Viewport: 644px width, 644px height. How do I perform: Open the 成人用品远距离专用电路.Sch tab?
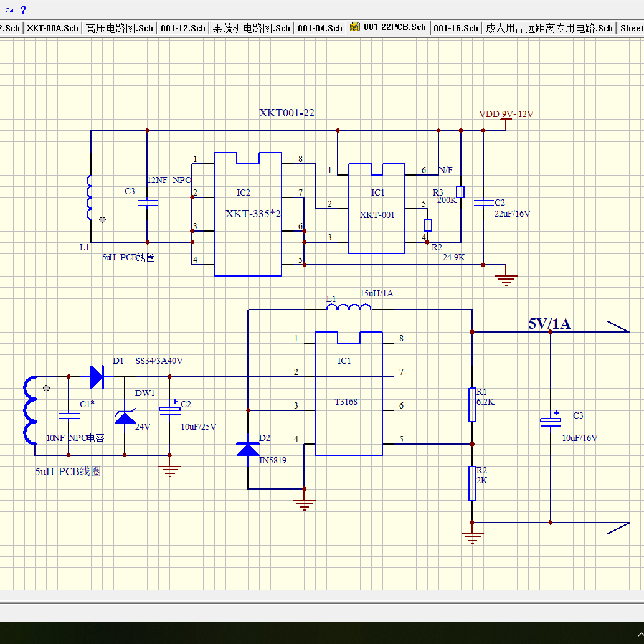pos(549,28)
